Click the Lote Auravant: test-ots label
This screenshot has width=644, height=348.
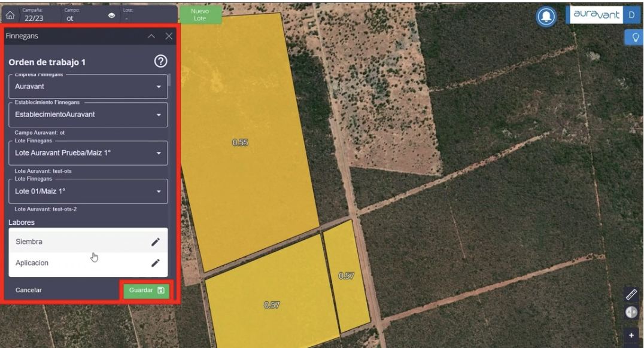(x=43, y=171)
